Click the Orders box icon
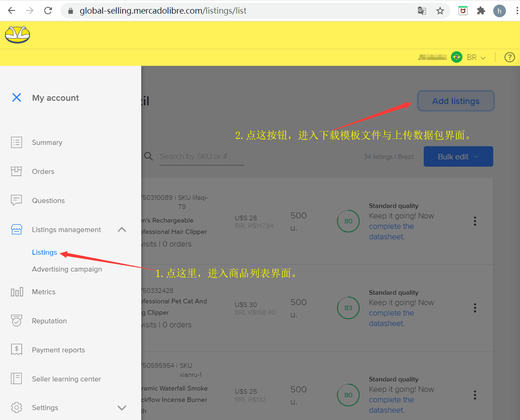 pyautogui.click(x=16, y=171)
